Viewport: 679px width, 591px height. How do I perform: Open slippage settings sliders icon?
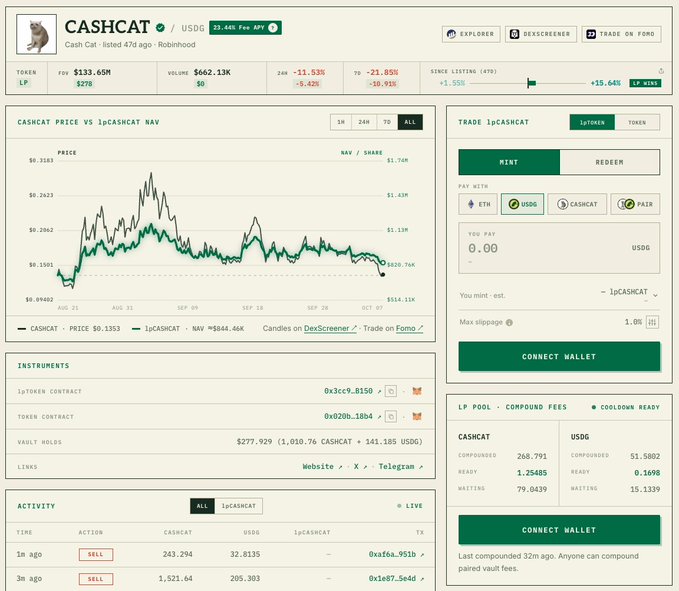(x=652, y=322)
